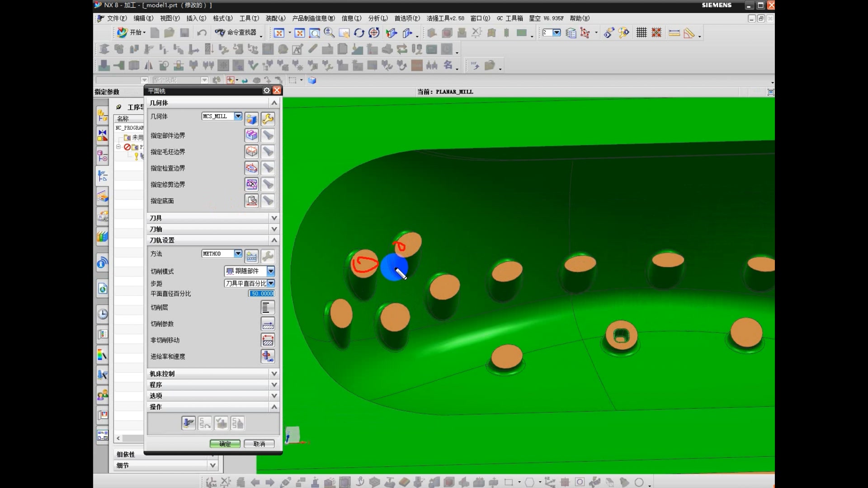
Task: Open the cut levels (切削层) dialog
Action: click(x=268, y=308)
